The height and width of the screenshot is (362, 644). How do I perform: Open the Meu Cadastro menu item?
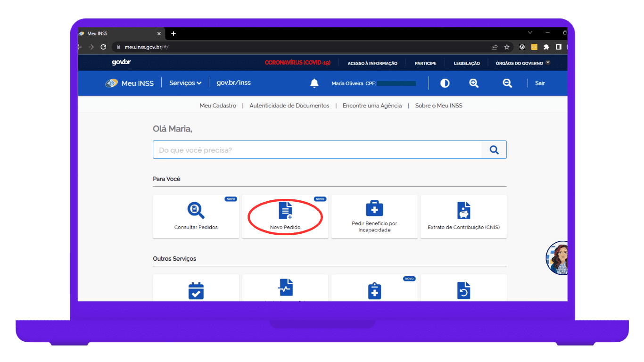[x=218, y=106]
